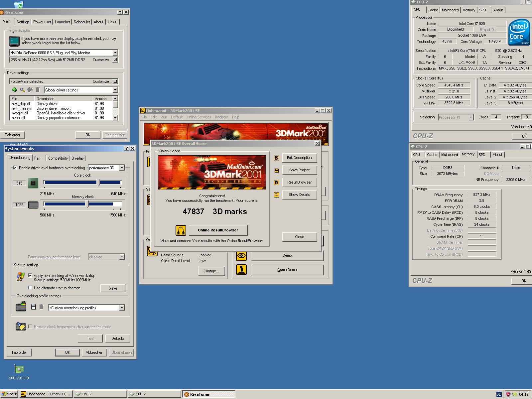Open the Start menu

9,394
